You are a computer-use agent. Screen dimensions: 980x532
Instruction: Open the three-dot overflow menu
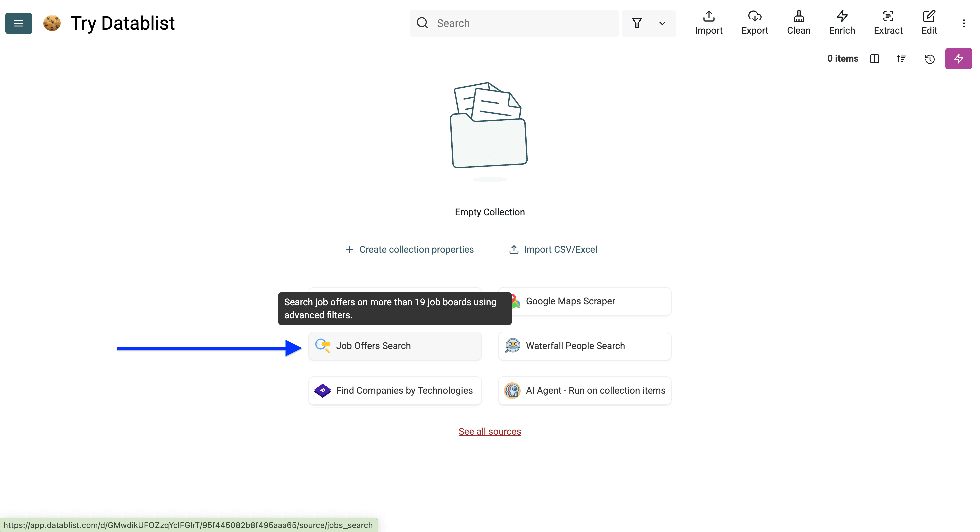pyautogui.click(x=964, y=23)
